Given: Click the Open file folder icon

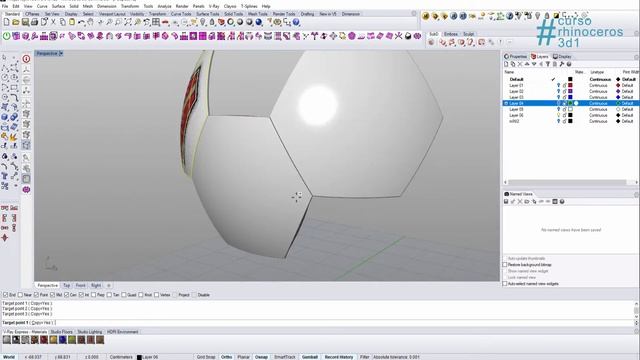Looking at the screenshot, I should (16, 22).
